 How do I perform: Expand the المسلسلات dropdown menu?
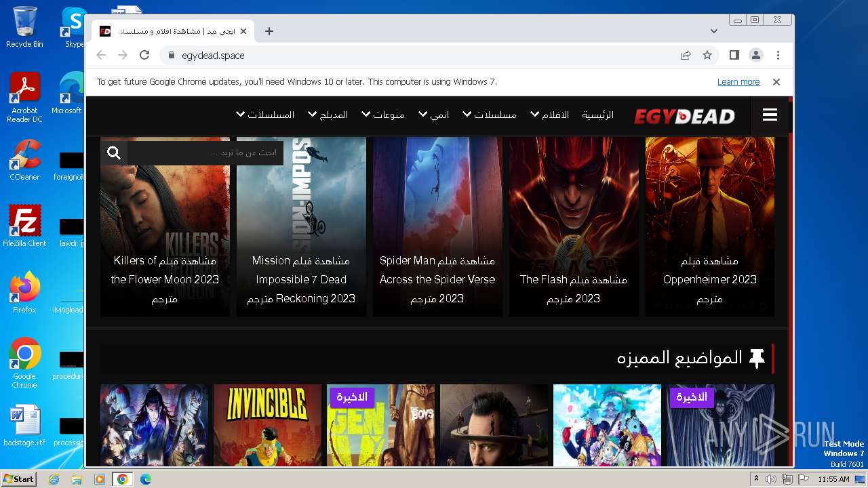click(x=265, y=115)
